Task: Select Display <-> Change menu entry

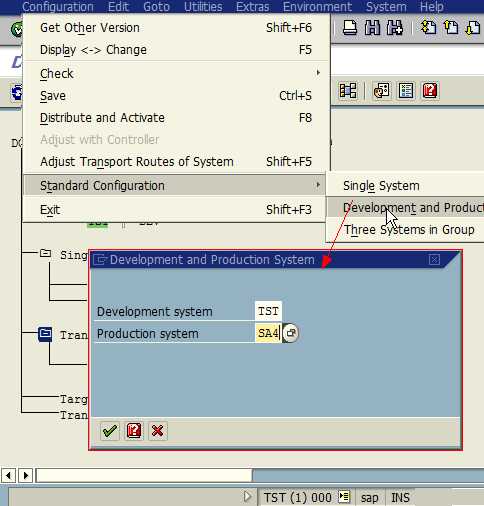Action: (x=176, y=50)
